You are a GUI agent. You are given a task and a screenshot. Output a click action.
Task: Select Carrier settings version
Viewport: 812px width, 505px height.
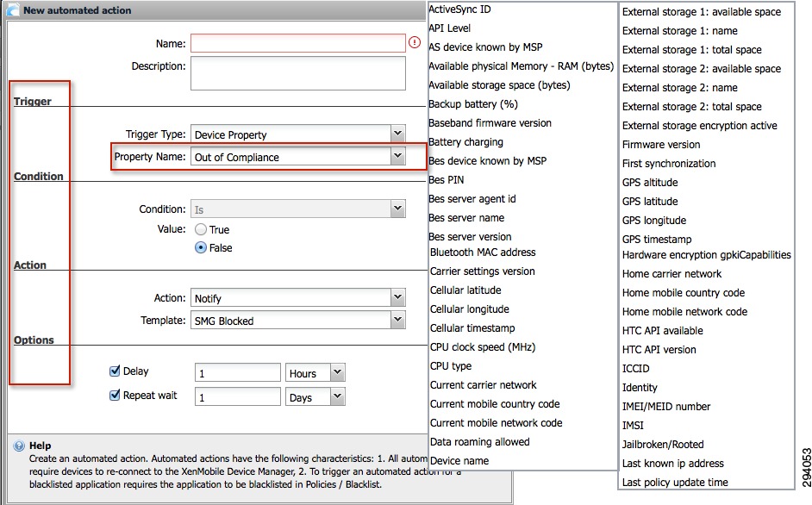pyautogui.click(x=483, y=271)
